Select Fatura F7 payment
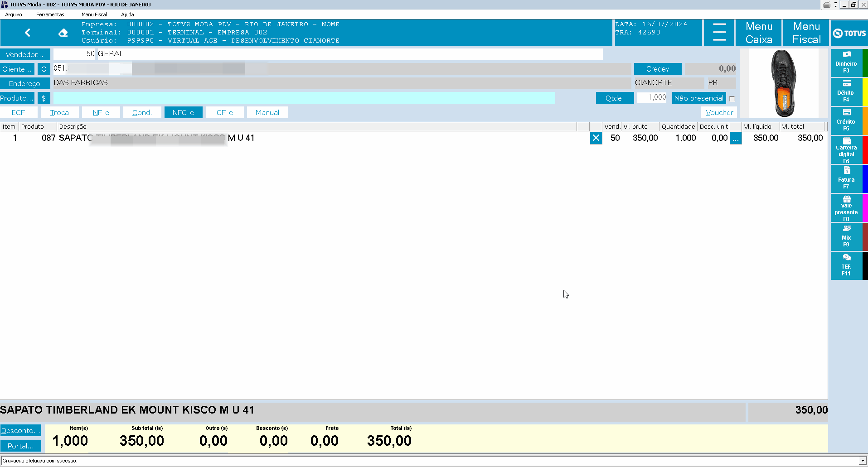The width and height of the screenshot is (868, 467). (846, 178)
